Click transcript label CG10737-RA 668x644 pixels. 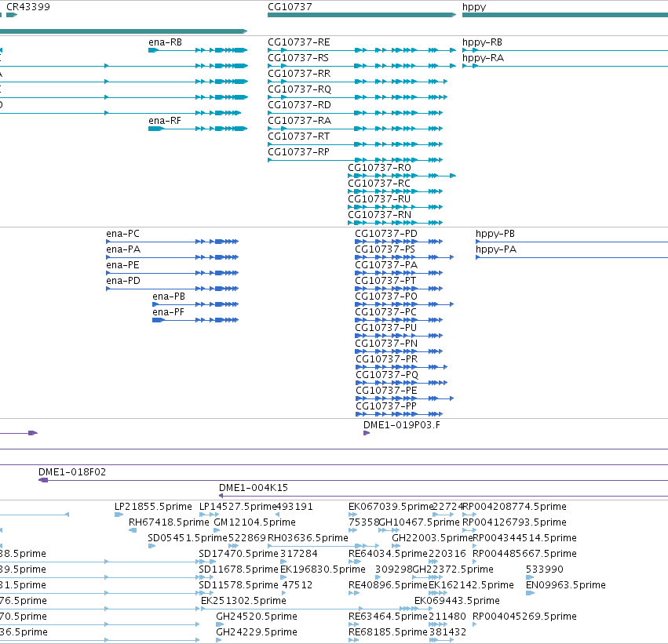[x=300, y=121]
